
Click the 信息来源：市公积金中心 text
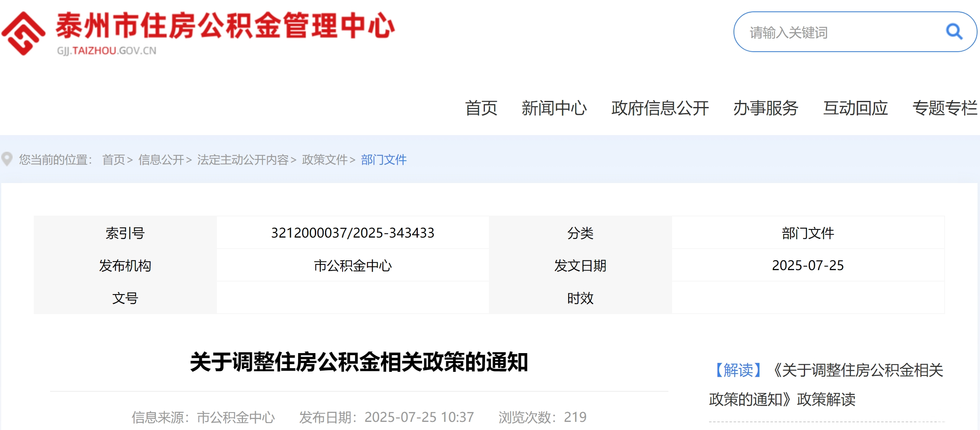tap(203, 417)
